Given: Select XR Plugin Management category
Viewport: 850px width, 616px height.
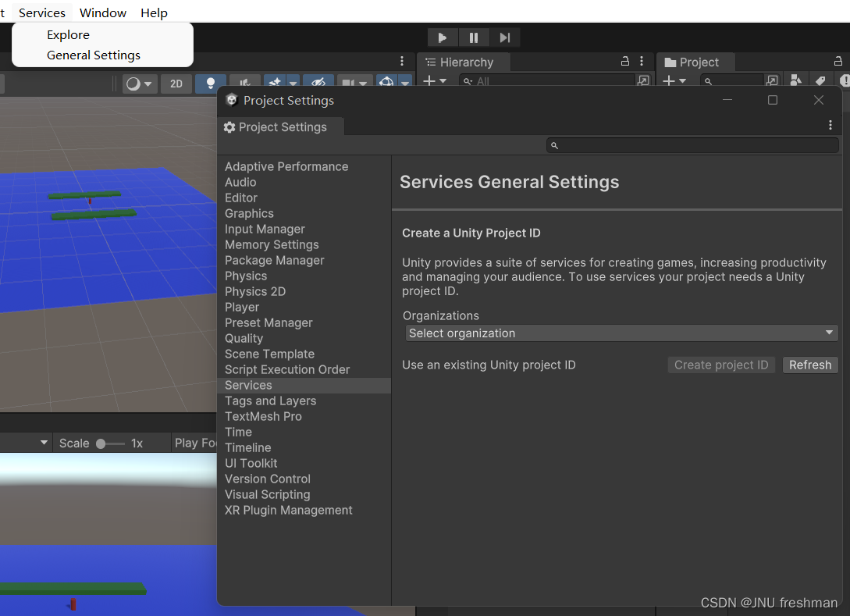Looking at the screenshot, I should click(289, 511).
